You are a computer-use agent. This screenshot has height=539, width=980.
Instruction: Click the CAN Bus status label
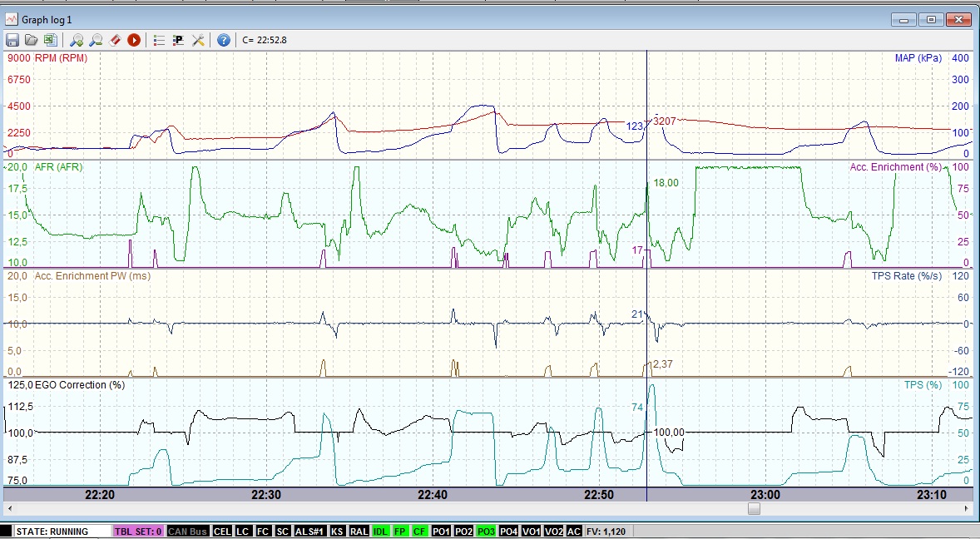186,532
